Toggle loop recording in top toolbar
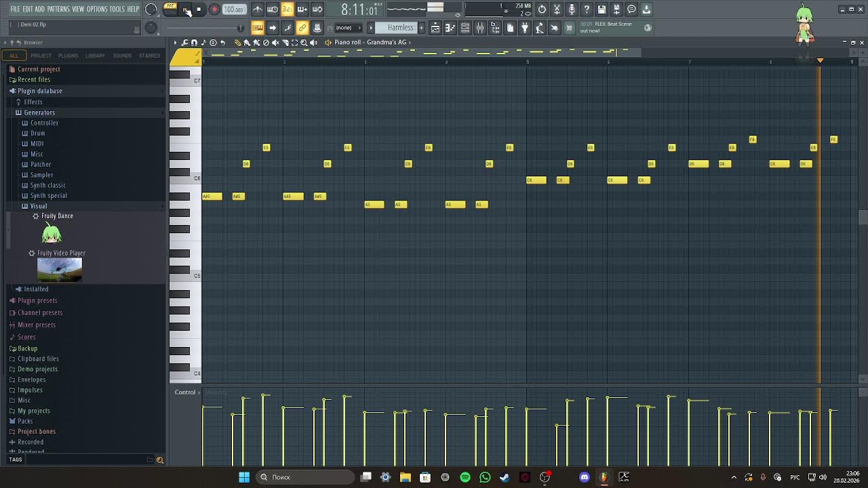This screenshot has width=868, height=488. [x=317, y=9]
